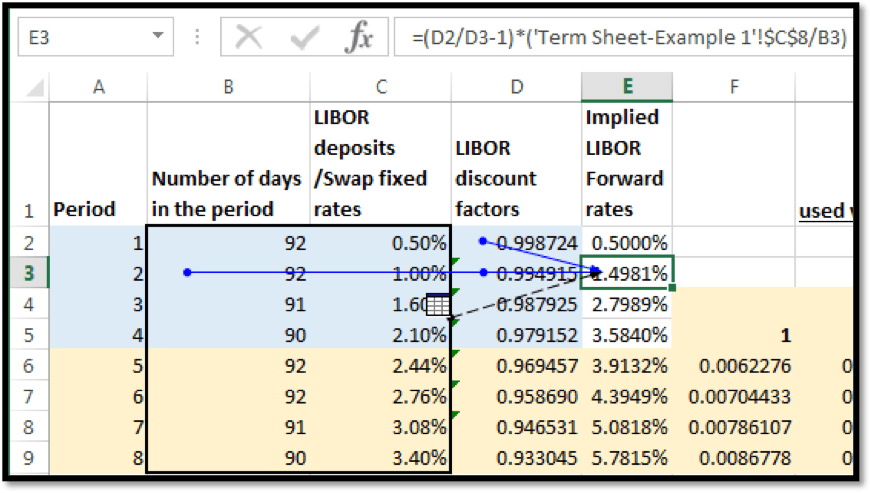The width and height of the screenshot is (870, 493).
Task: Select column B header
Action: (x=228, y=87)
